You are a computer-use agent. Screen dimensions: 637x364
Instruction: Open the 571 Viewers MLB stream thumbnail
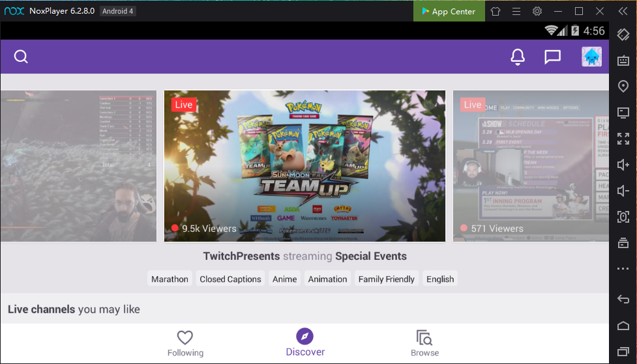pyautogui.click(x=531, y=166)
